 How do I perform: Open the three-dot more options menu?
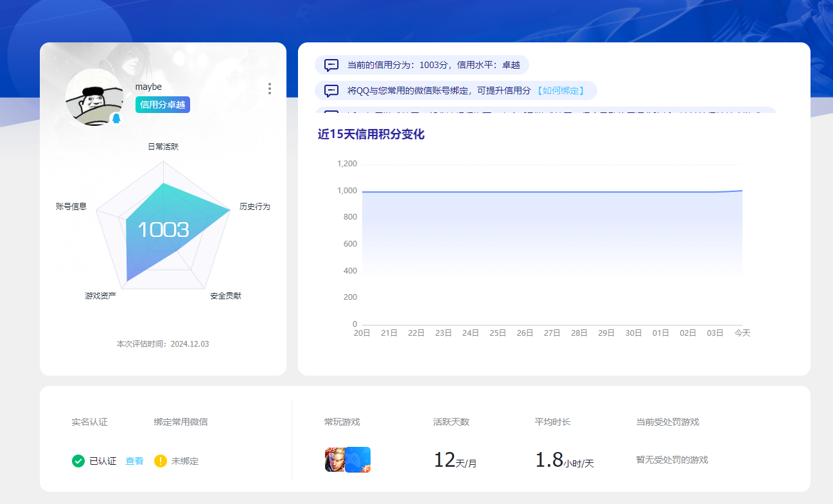coord(269,89)
